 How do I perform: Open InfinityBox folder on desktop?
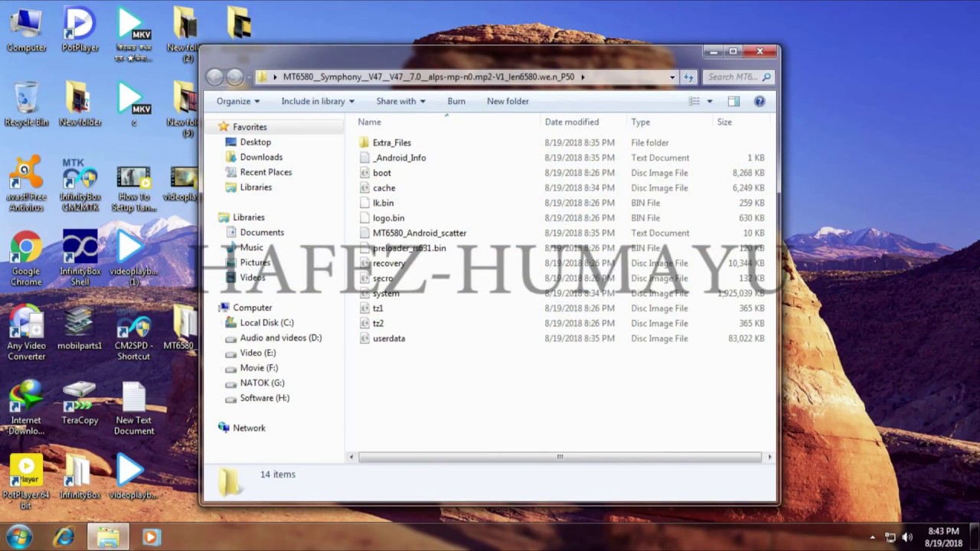click(x=80, y=478)
